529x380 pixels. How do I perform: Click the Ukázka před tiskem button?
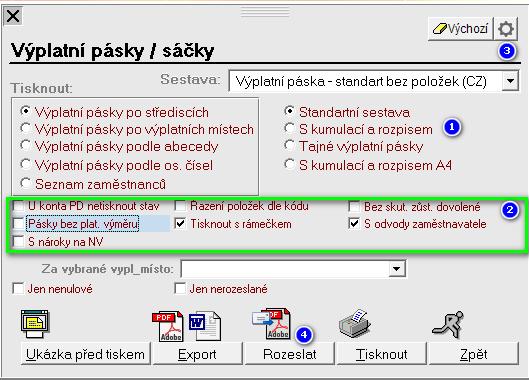point(85,354)
